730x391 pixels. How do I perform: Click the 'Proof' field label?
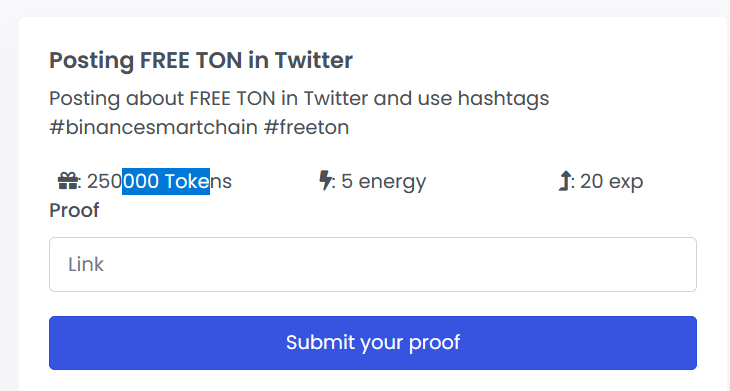point(74,210)
